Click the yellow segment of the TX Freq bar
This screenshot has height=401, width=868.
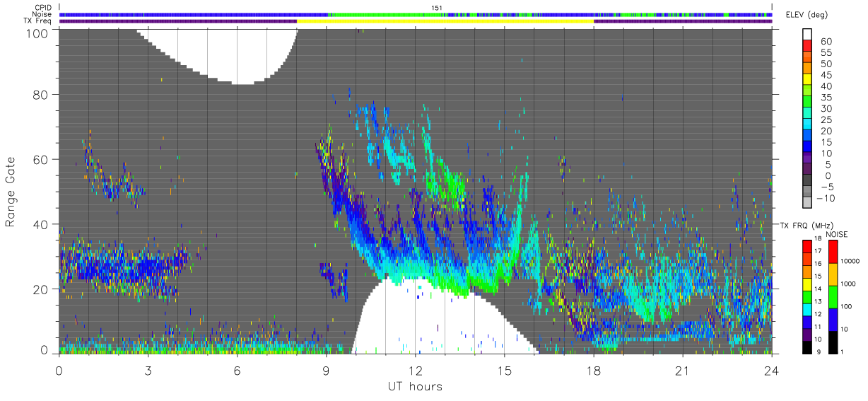445,21
